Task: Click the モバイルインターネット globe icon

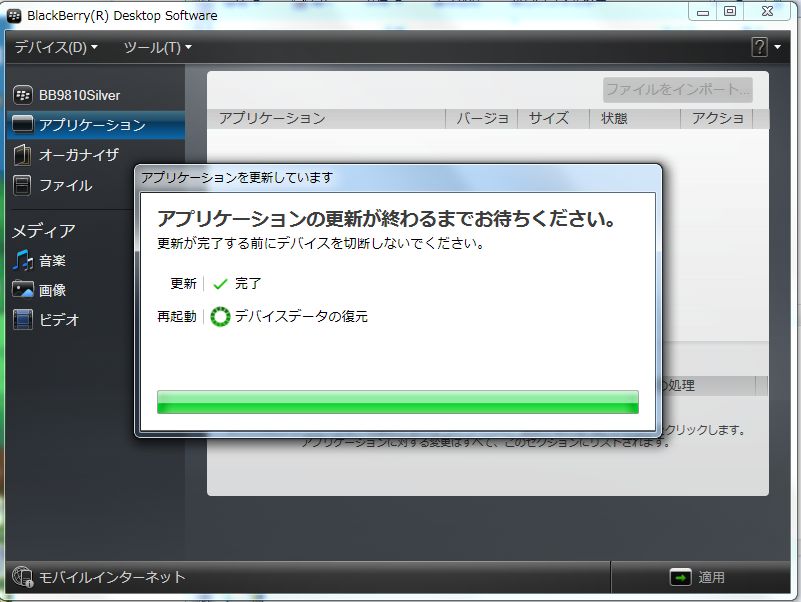Action: [22, 577]
